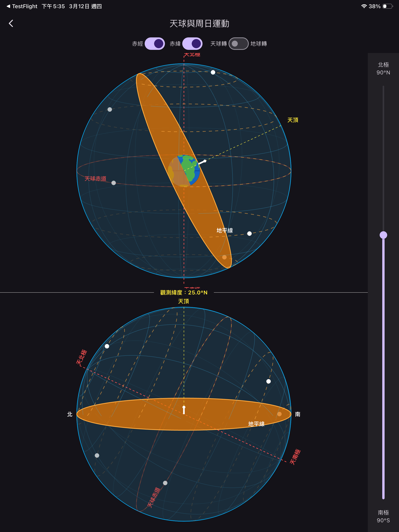The height and width of the screenshot is (532, 399).
Task: Click the 地平線 label in the upper sphere
Action: 224,230
